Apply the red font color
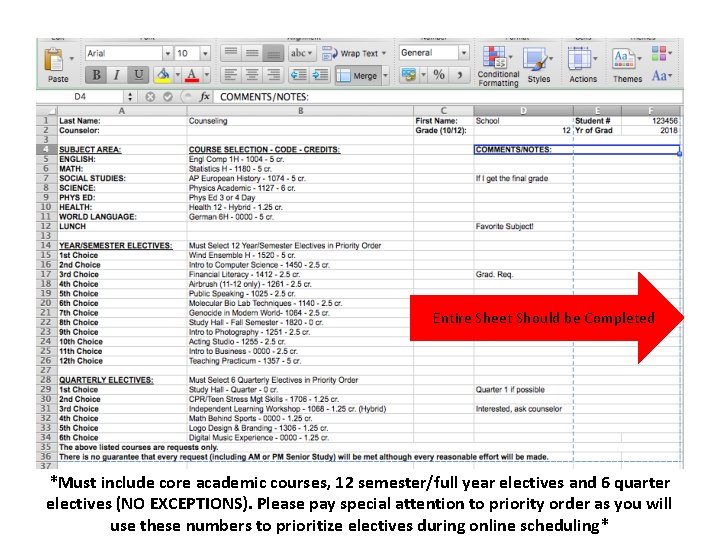 coord(192,75)
